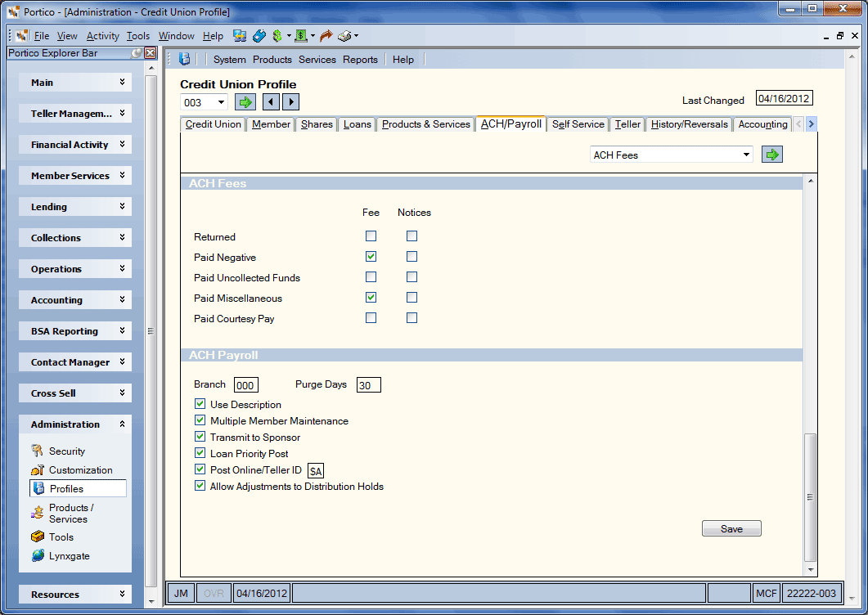This screenshot has width=868, height=615.
Task: Switch to the History/Reversals tab
Action: 689,124
